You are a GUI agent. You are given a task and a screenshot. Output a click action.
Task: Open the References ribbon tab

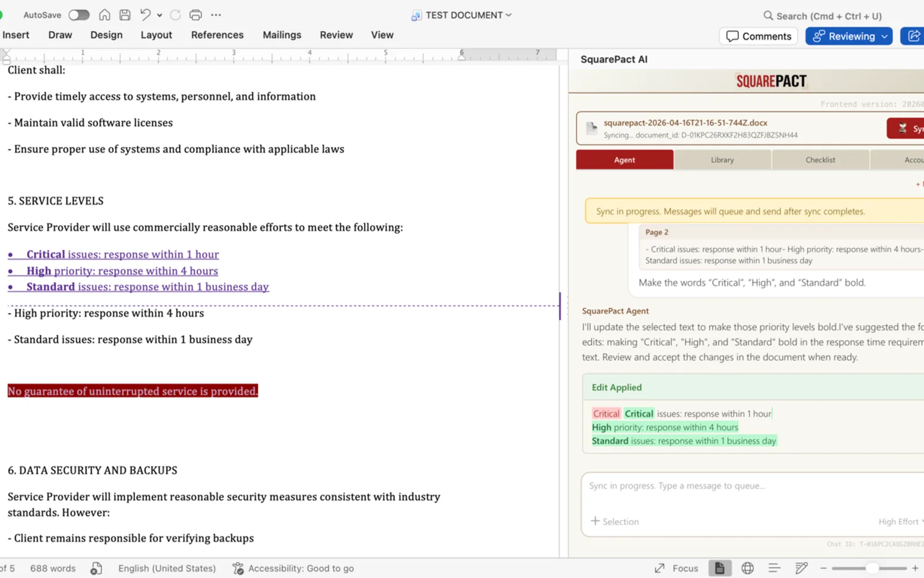click(x=217, y=35)
